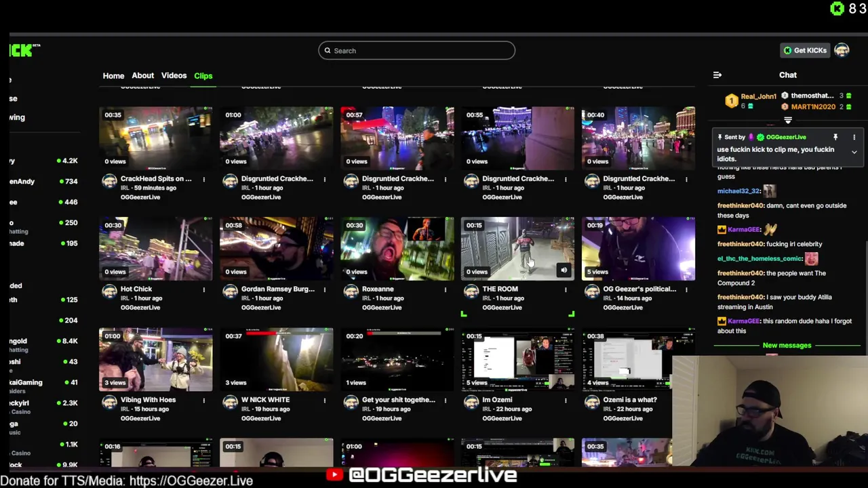Click the Get KICKs button
The image size is (868, 488).
click(x=804, y=50)
